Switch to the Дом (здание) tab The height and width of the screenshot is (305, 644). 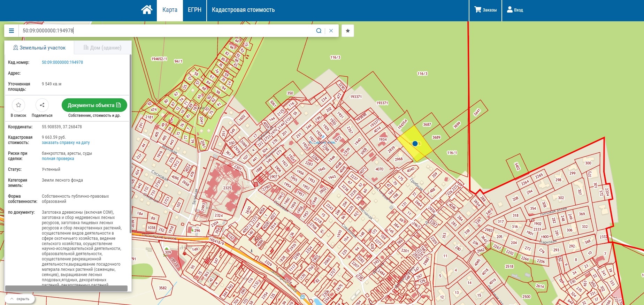[102, 48]
